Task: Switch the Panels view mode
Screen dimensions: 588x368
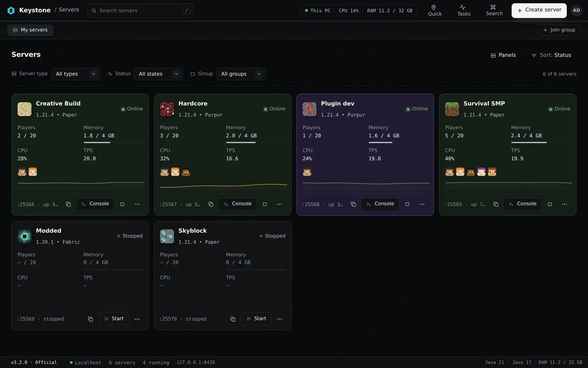Action: [503, 55]
